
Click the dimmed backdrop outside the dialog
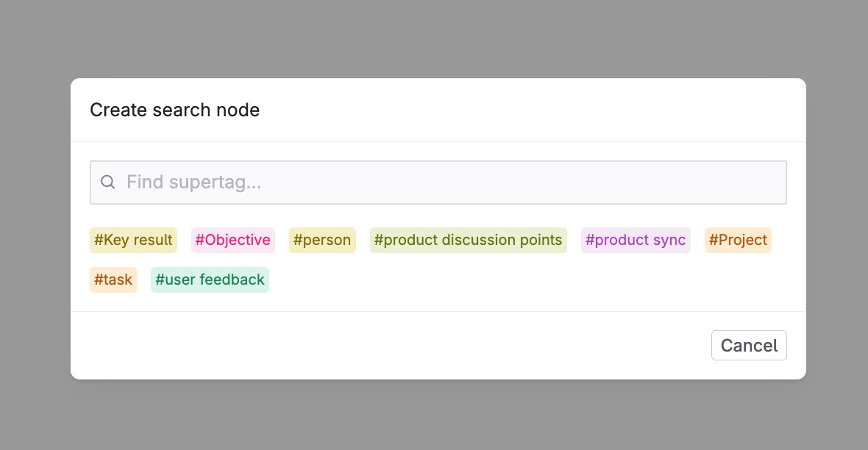click(434, 37)
